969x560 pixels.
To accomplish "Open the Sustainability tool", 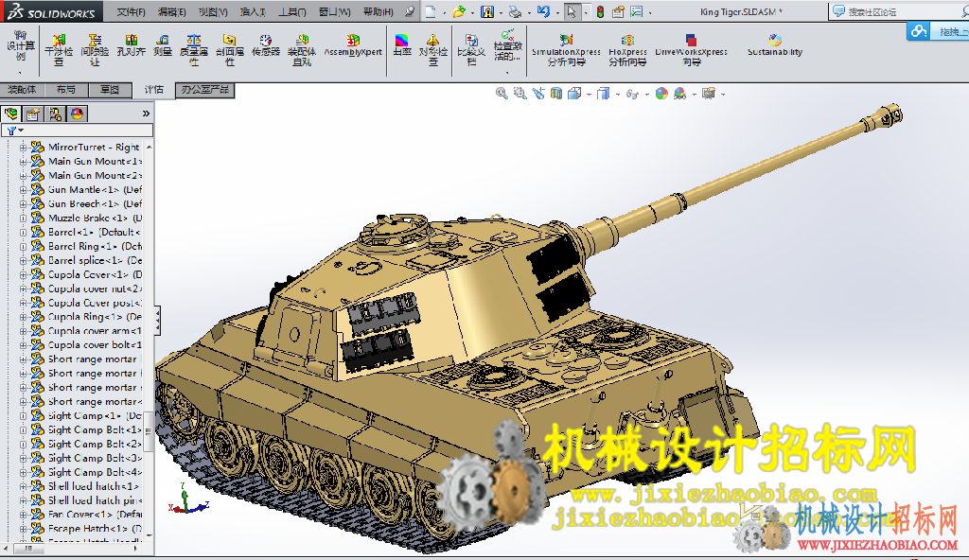I will click(775, 45).
